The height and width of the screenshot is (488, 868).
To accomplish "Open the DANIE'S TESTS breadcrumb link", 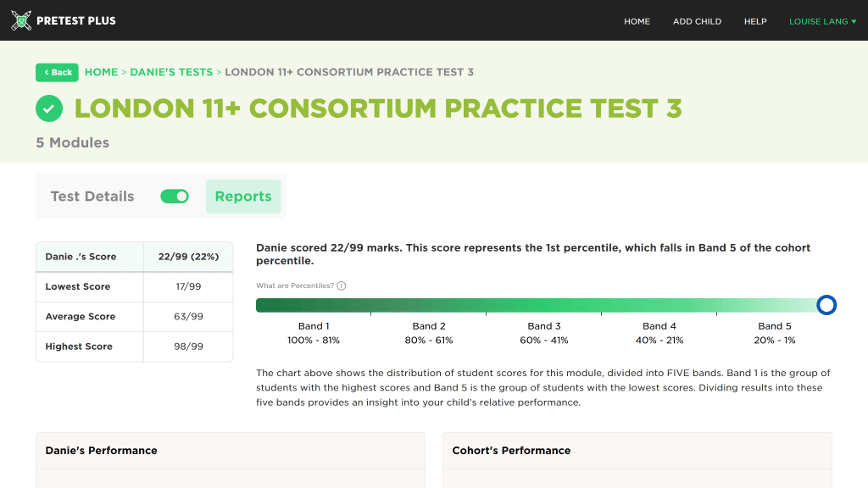I will click(171, 72).
